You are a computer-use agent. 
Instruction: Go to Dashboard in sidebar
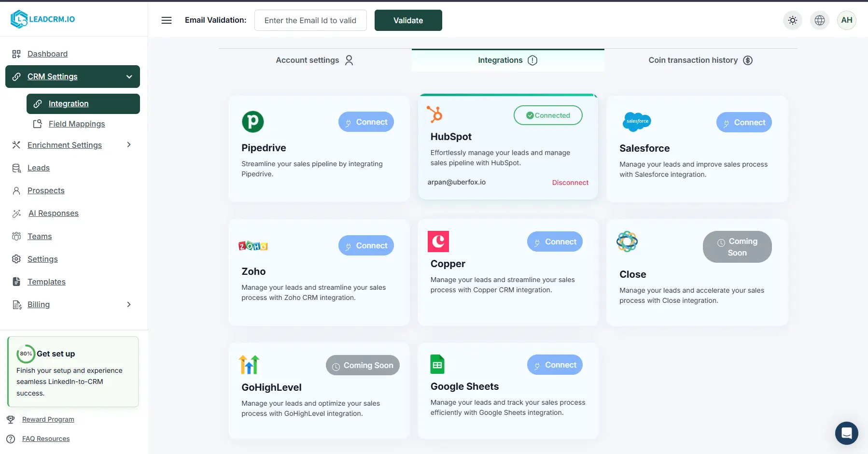coord(47,54)
